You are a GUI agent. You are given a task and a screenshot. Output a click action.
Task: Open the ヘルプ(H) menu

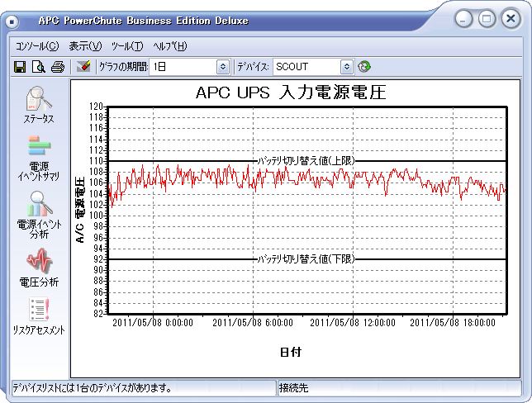pyautogui.click(x=169, y=46)
